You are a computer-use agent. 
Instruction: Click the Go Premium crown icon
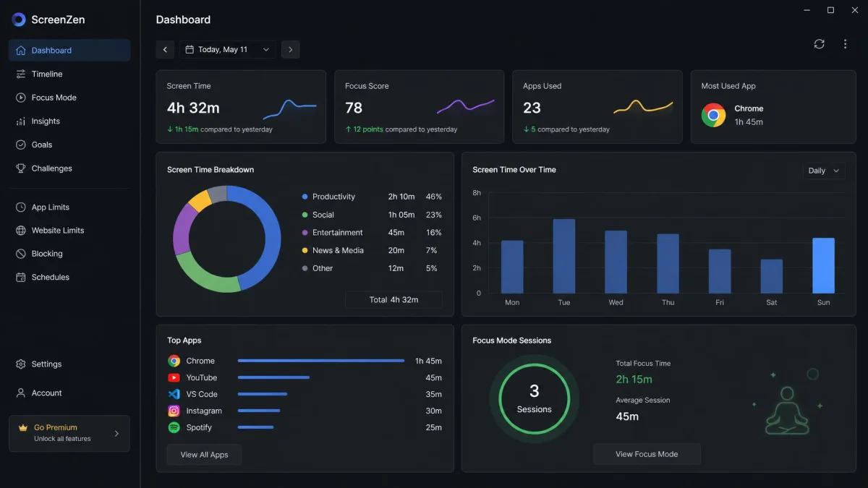[22, 428]
